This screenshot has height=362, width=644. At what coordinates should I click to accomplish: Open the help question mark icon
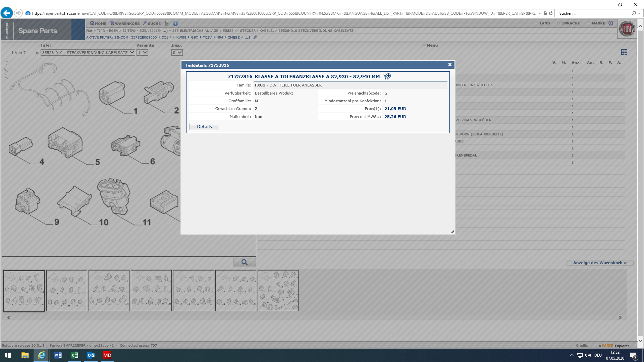point(175,23)
